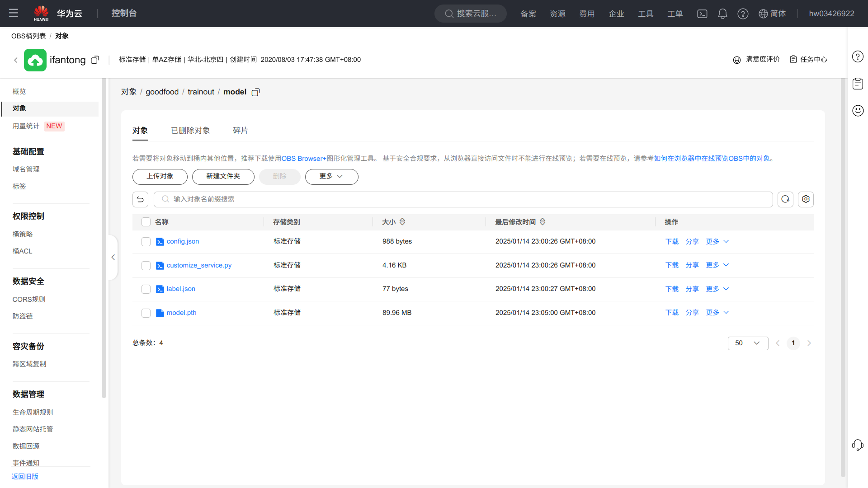Open the table column settings gear
Image resolution: width=868 pixels, height=488 pixels.
coord(806,199)
